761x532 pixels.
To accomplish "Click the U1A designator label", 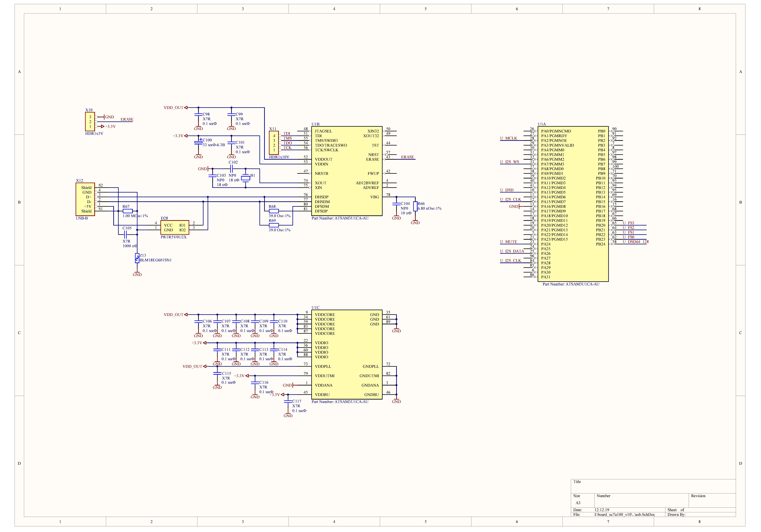I will 542,124.
